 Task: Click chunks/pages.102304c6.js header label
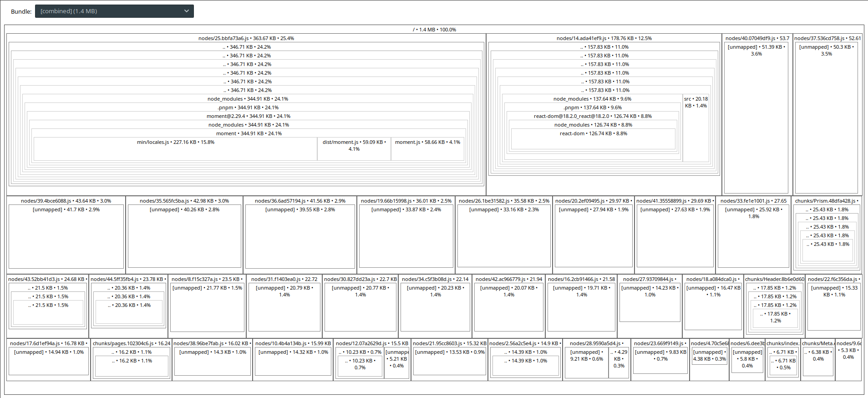point(131,343)
